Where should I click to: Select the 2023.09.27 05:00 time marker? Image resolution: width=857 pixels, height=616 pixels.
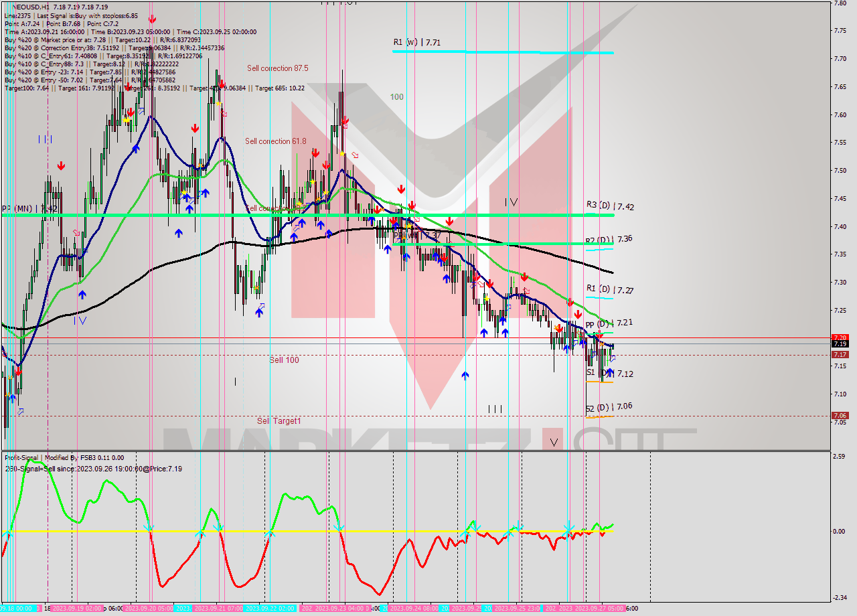click(x=600, y=609)
